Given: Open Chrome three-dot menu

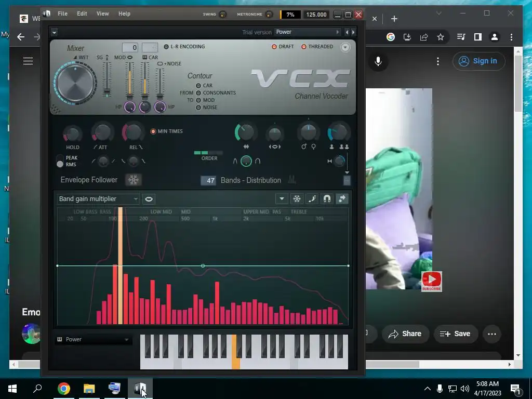Looking at the screenshot, I should (511, 37).
